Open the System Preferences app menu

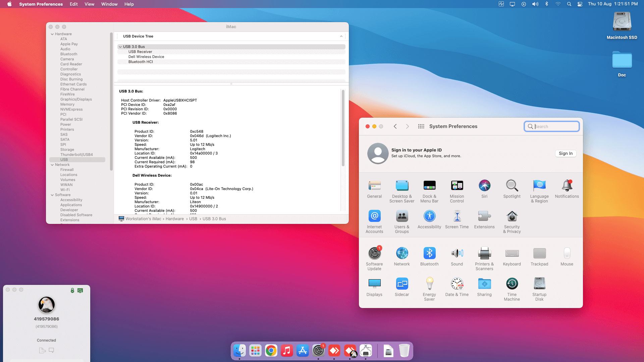point(41,4)
